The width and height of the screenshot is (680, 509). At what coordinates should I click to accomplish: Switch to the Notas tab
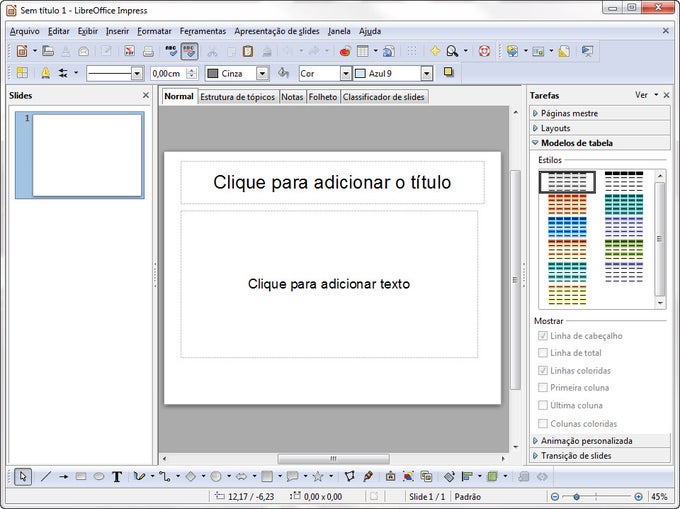click(x=292, y=97)
